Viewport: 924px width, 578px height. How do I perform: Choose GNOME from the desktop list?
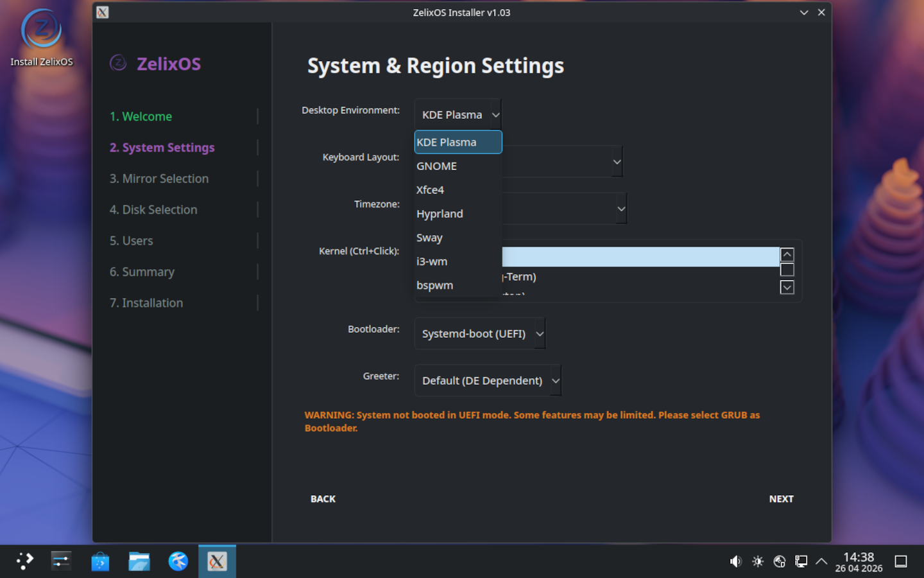(x=437, y=166)
